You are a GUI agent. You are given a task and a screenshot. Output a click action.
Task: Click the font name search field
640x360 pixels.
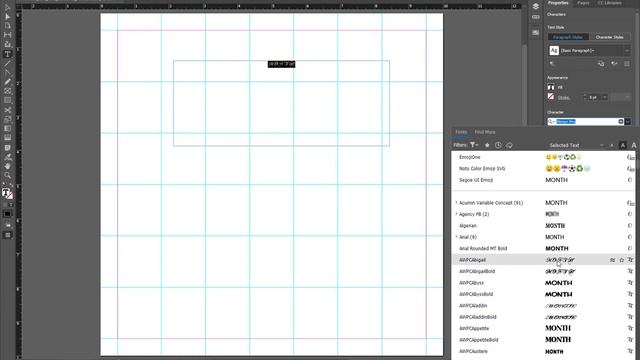[x=586, y=122]
